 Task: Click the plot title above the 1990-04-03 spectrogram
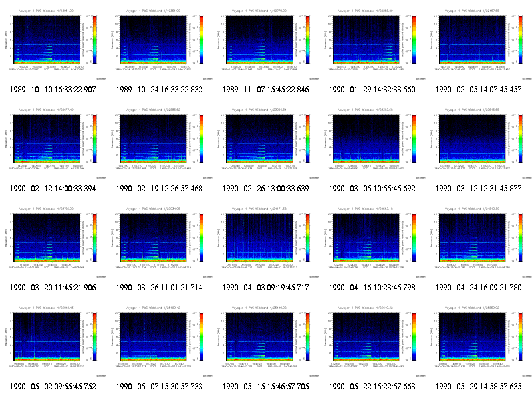[259, 209]
